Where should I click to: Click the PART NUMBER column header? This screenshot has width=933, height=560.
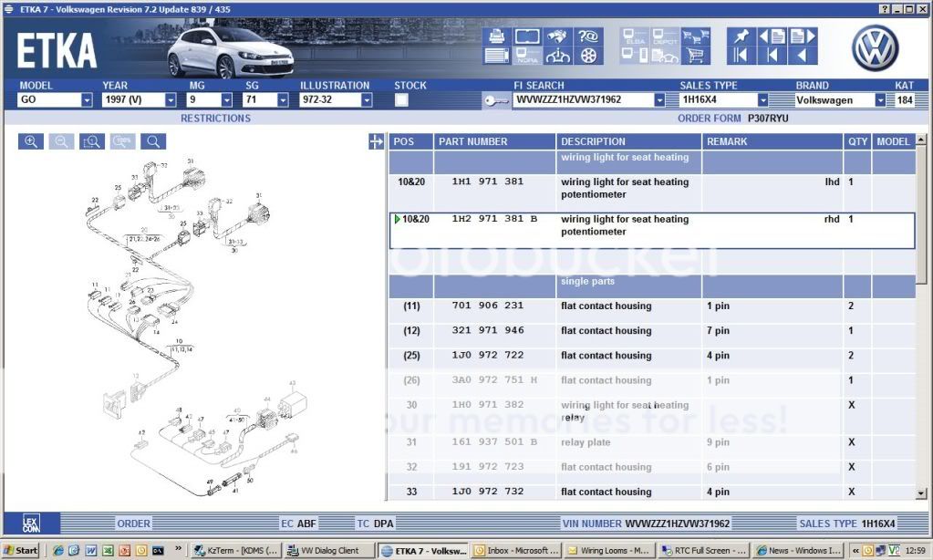pos(494,141)
